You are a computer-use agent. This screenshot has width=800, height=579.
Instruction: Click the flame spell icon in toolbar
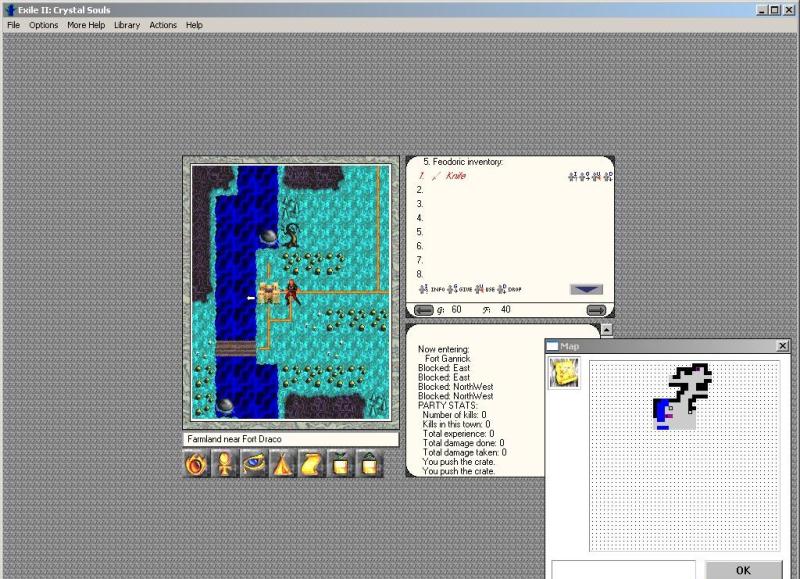coord(197,465)
